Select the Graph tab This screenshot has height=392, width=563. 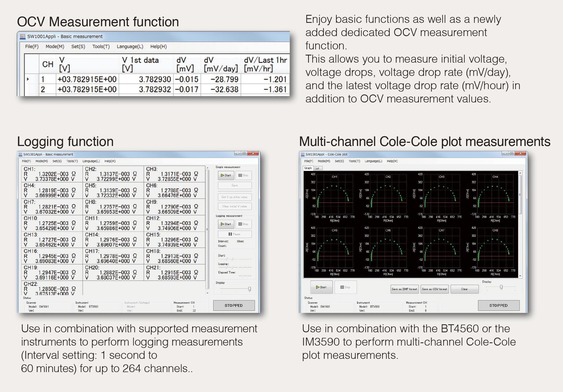coord(308,168)
